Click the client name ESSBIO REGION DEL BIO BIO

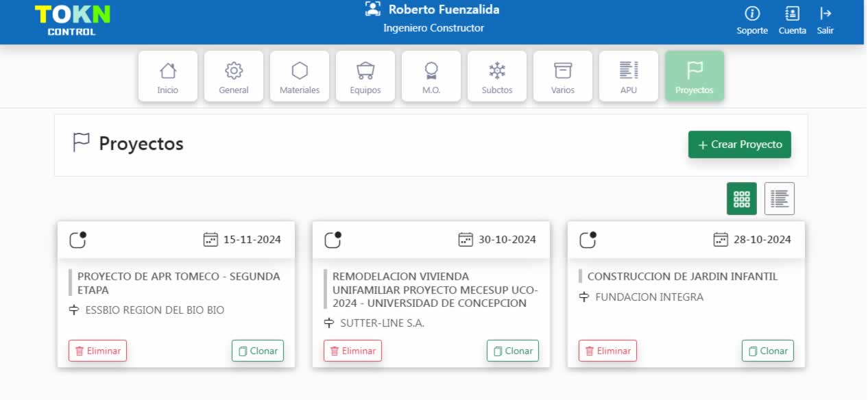[155, 310]
